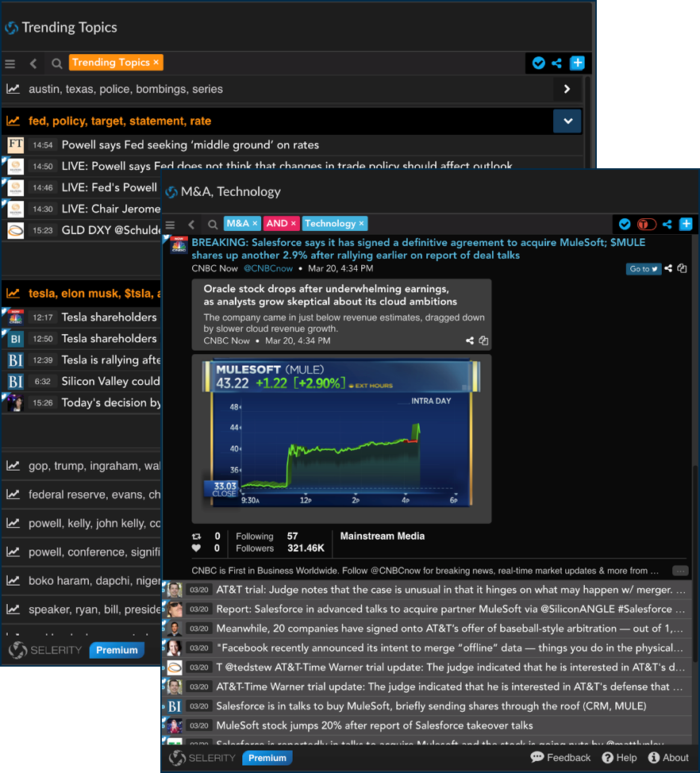Open 'Report: Salesforce in advanced talks' story
Viewport: 700px width, 773px height.
tap(451, 609)
